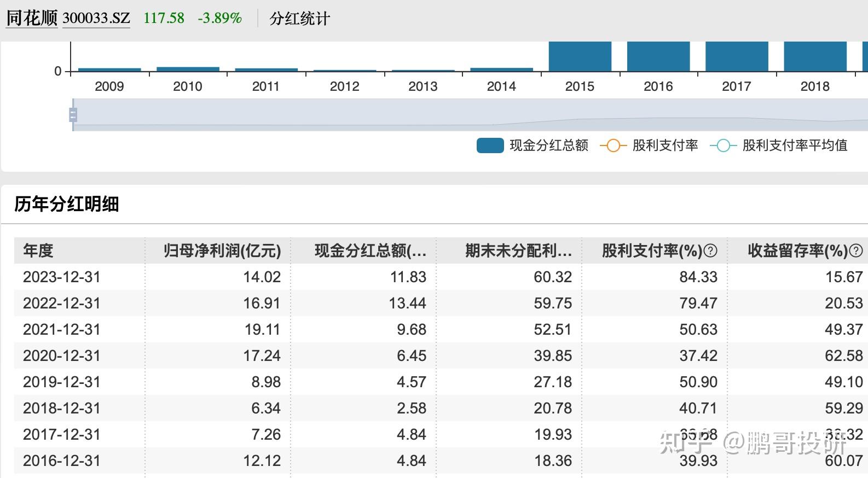Click the stock code 300033.SZ
868x478 pixels.
(x=96, y=18)
